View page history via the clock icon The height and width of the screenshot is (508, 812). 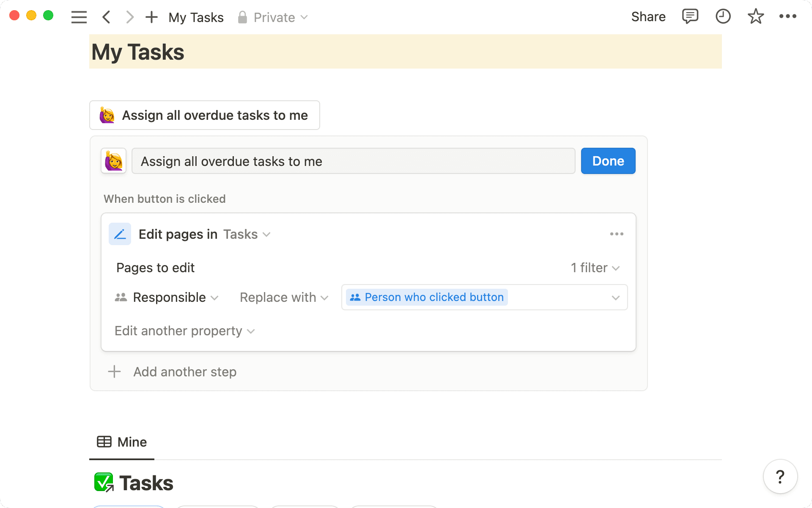[x=723, y=16]
